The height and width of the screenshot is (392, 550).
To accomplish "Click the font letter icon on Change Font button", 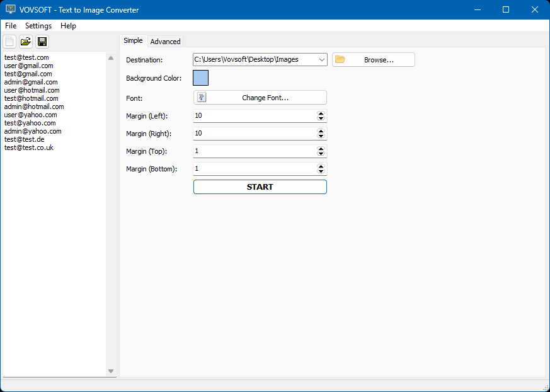I will [202, 97].
